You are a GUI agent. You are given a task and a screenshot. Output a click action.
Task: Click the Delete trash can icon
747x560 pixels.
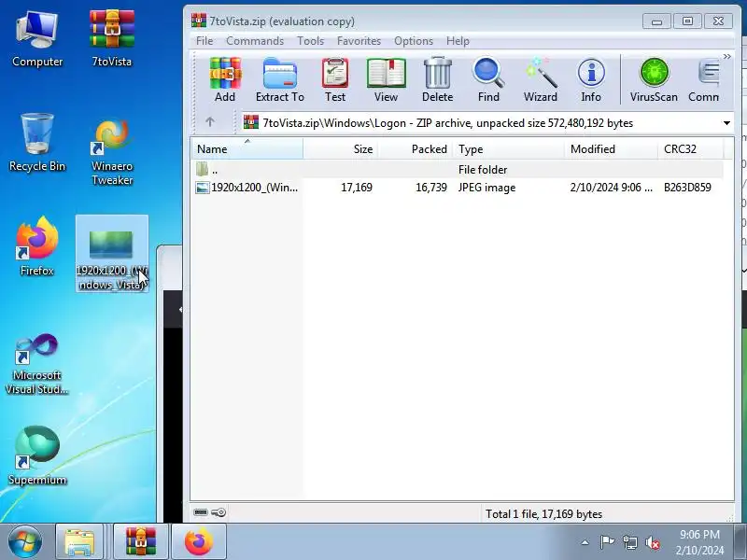437,79
